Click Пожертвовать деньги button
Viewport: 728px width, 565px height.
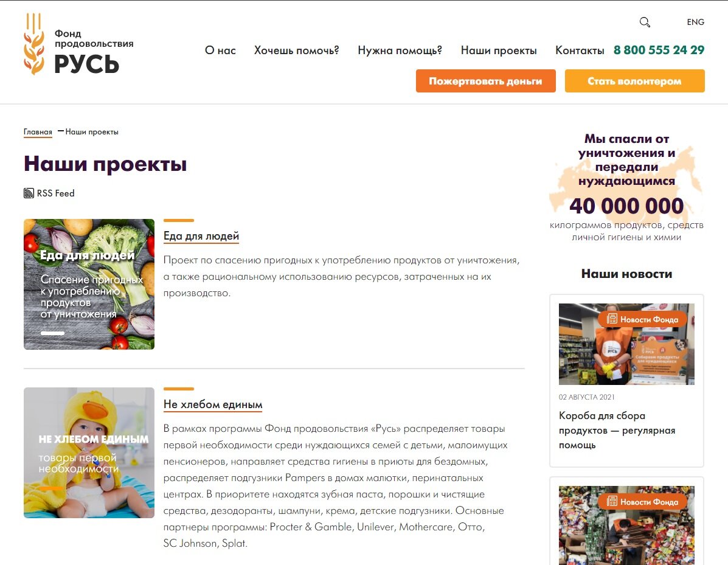pyautogui.click(x=486, y=81)
